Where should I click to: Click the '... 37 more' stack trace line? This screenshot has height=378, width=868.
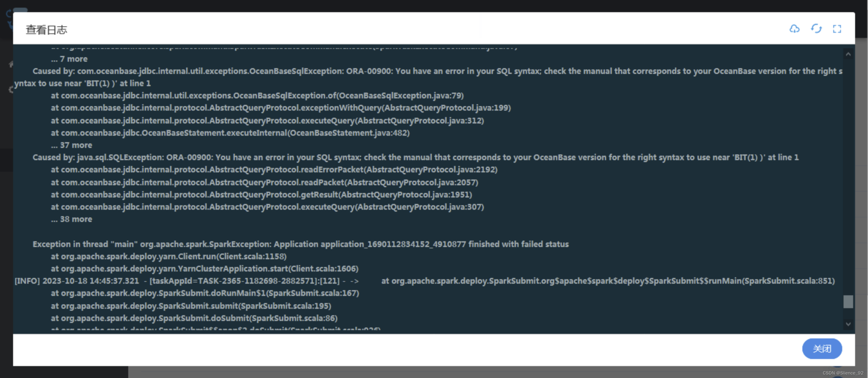click(71, 145)
